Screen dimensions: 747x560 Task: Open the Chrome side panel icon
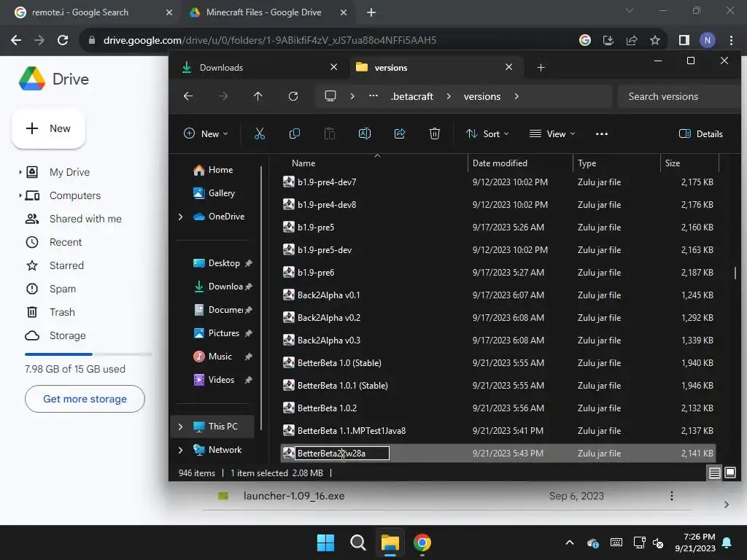click(684, 40)
